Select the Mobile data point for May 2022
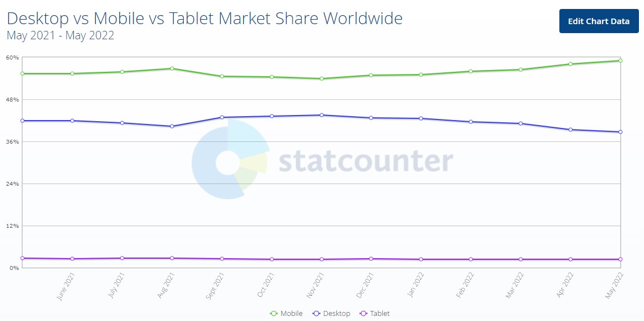 [x=620, y=61]
